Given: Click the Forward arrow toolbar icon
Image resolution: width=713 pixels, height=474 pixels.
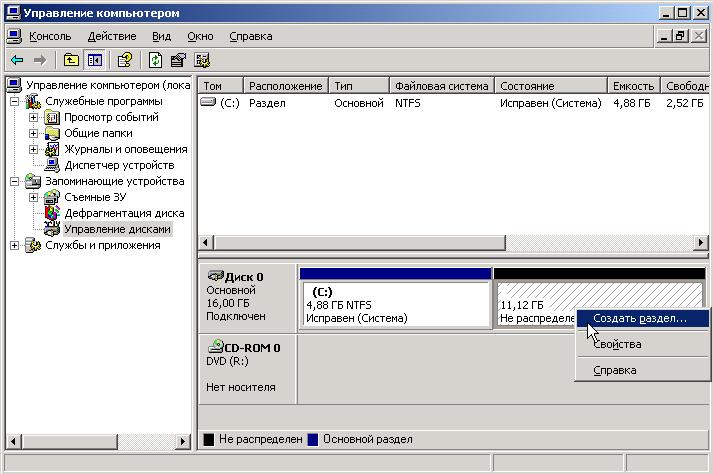Looking at the screenshot, I should click(40, 60).
